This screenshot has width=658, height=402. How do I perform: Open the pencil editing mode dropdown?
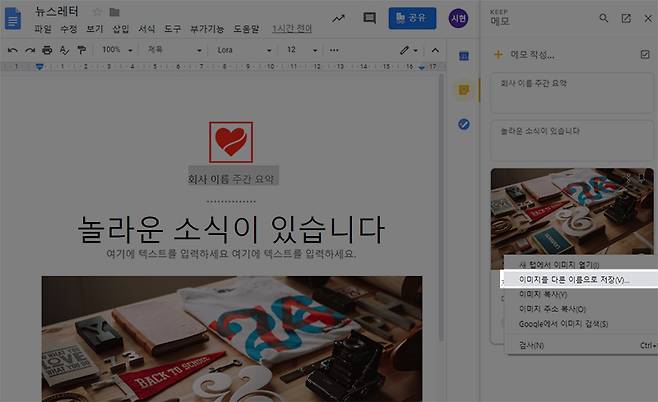(408, 50)
